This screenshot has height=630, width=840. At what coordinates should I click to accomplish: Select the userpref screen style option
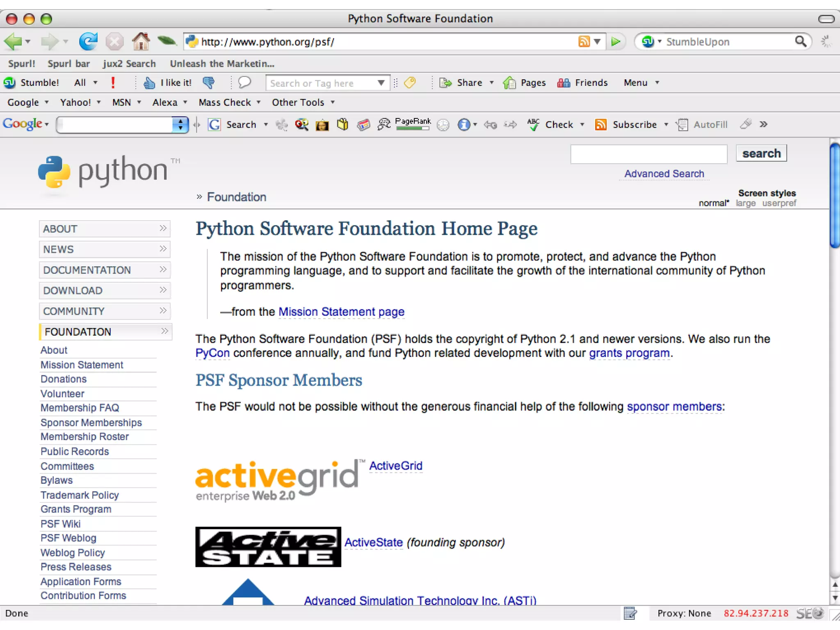tap(779, 203)
